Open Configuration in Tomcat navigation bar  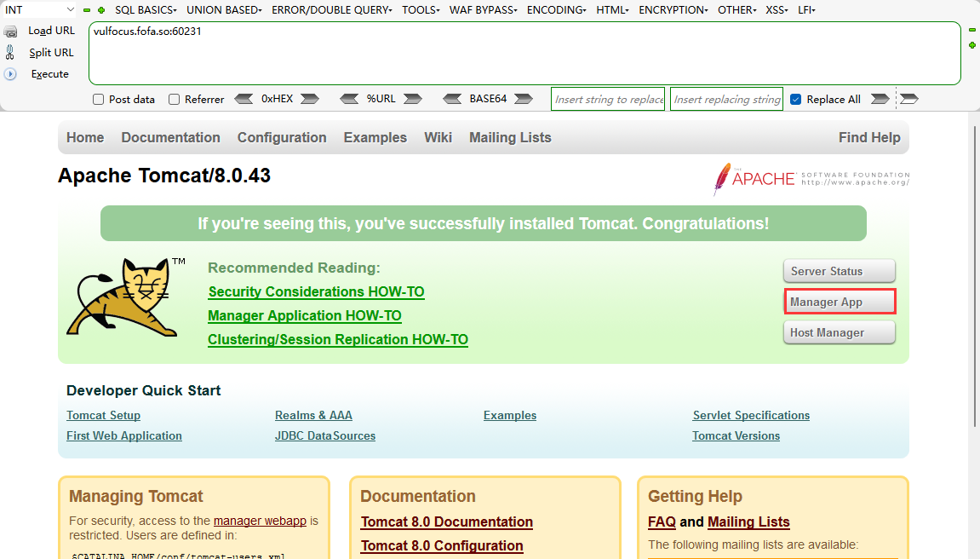click(282, 137)
